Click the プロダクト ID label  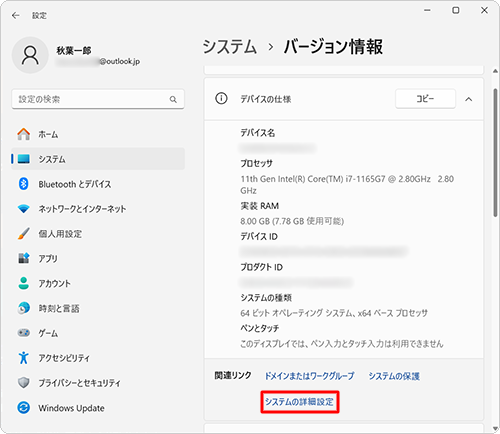262,267
